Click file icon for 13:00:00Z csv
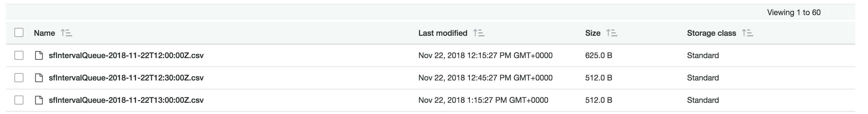 pos(39,100)
